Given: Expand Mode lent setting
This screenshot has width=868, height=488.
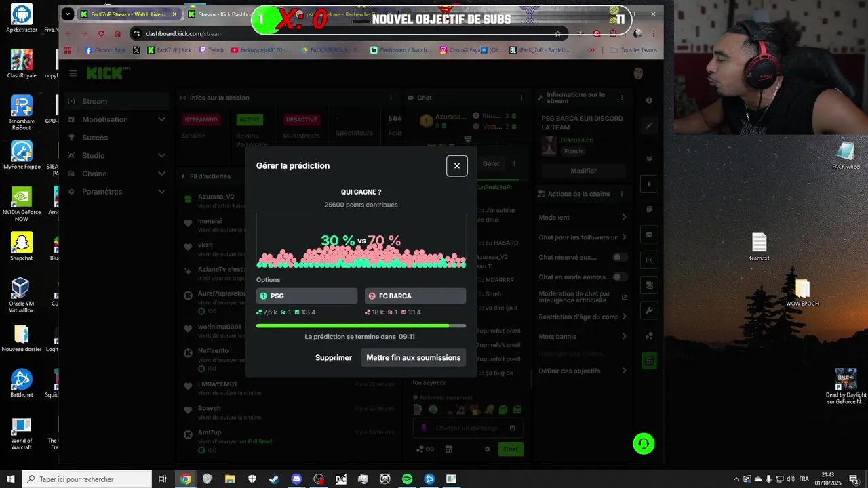Looking at the screenshot, I should (583, 218).
